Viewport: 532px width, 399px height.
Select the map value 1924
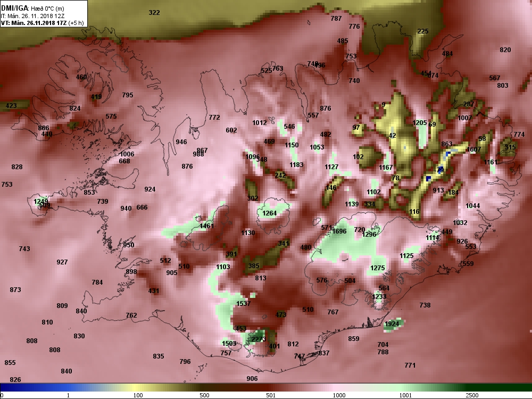tap(392, 323)
